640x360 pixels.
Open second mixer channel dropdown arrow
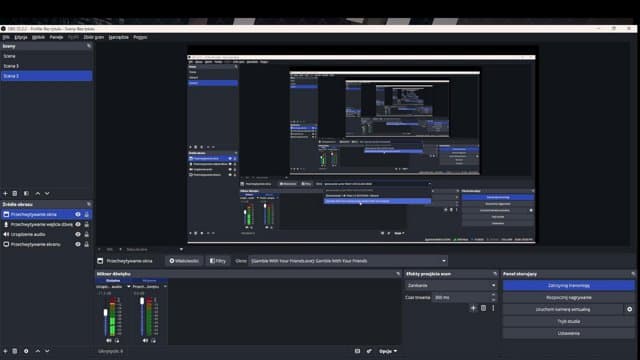click(x=165, y=287)
